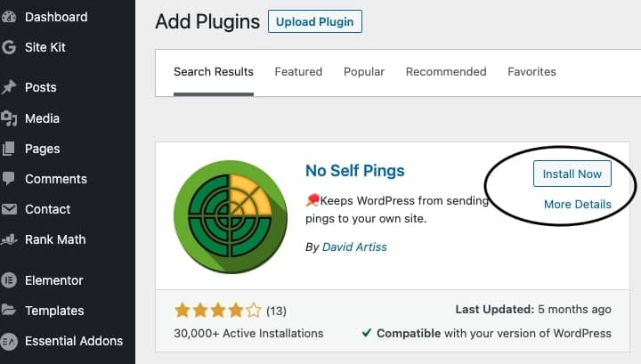Click the Essential Addons icon
641x364 pixels.
click(8, 341)
